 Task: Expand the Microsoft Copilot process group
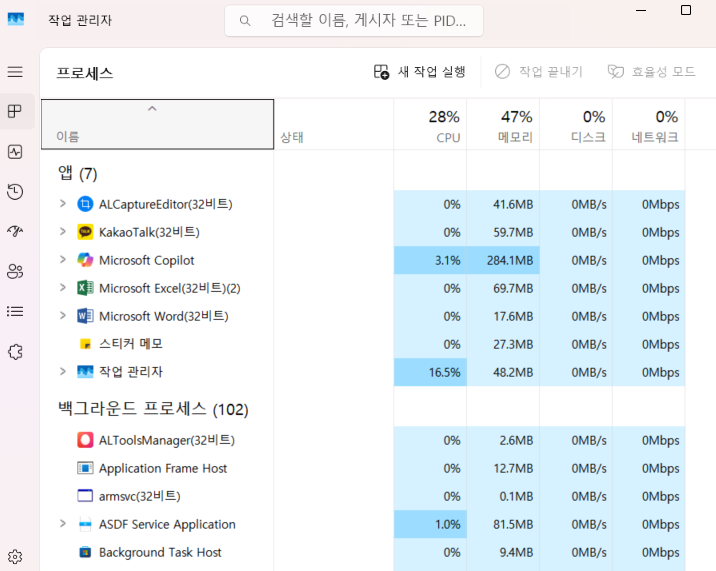point(63,259)
